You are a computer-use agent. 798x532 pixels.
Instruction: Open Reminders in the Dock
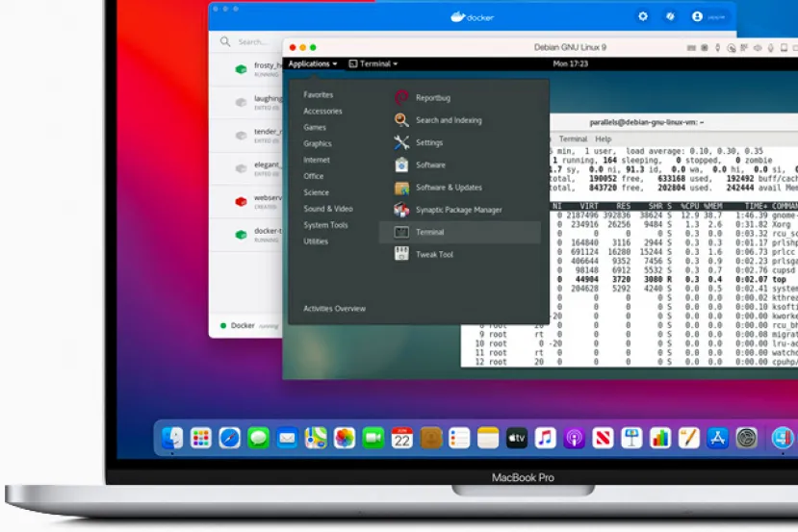click(459, 438)
